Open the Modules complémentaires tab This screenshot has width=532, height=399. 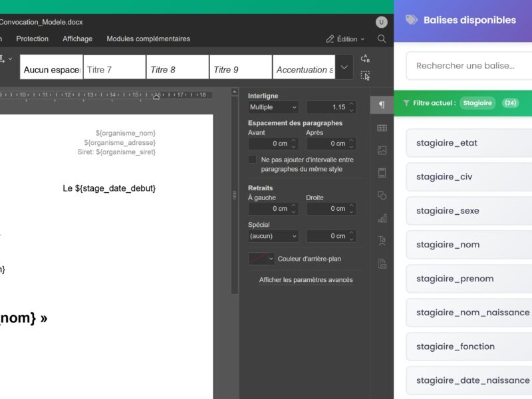[x=148, y=39]
